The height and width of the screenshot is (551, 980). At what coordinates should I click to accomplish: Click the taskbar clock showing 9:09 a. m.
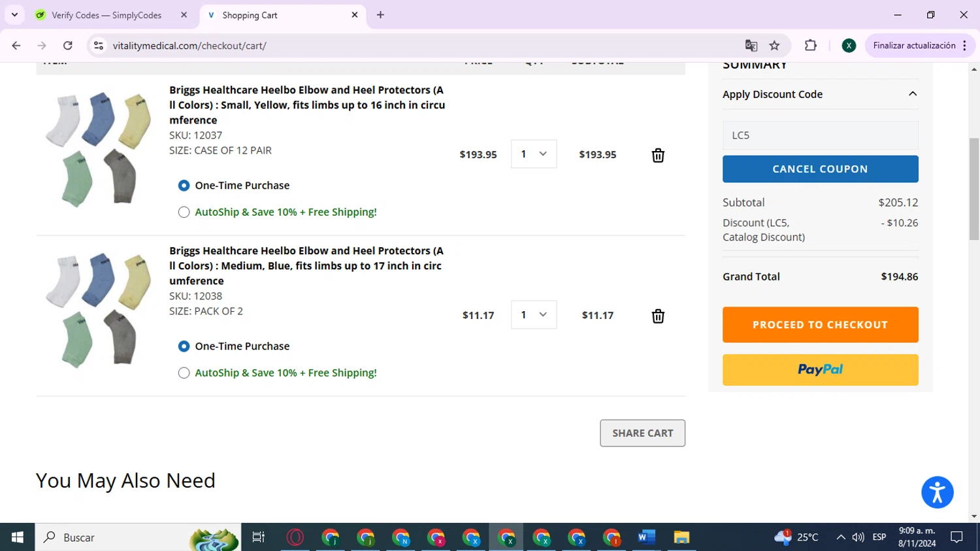coord(917,537)
